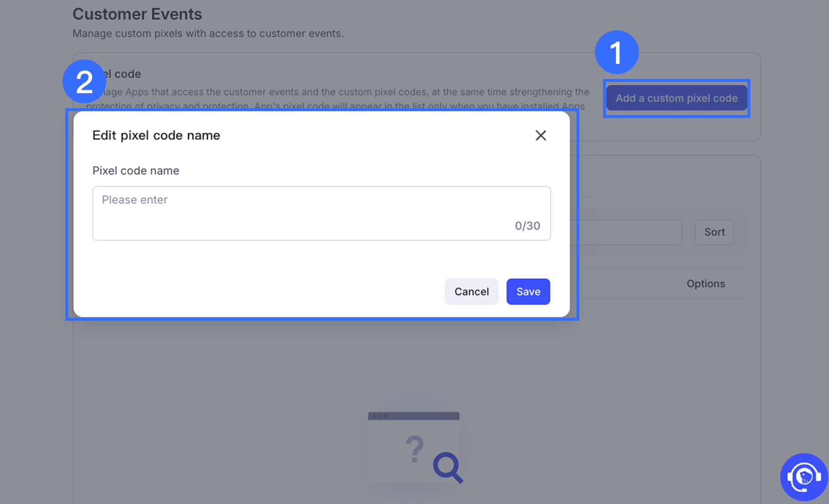829x504 pixels.
Task: Click Add a custom pixel code
Action: coord(676,98)
